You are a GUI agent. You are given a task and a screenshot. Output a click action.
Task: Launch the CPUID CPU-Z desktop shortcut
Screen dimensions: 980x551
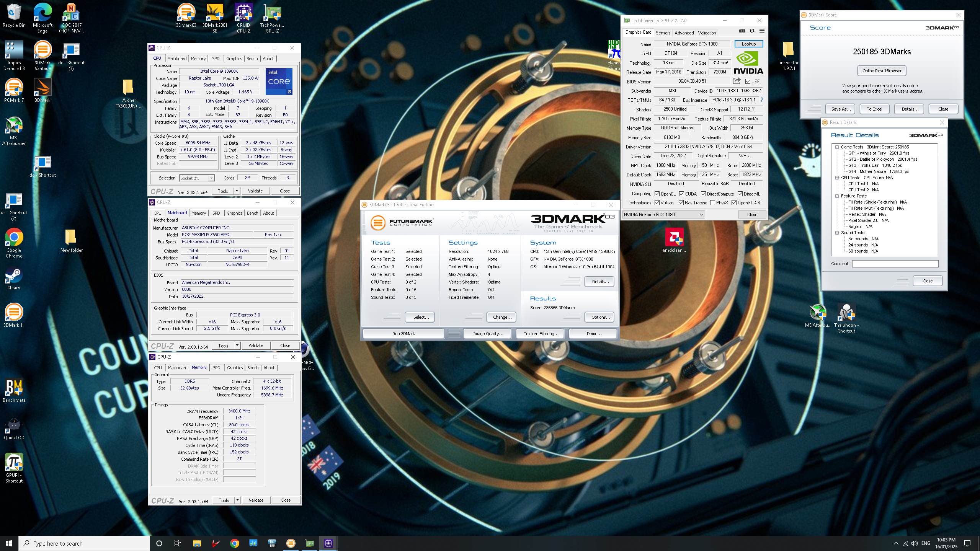tap(243, 18)
